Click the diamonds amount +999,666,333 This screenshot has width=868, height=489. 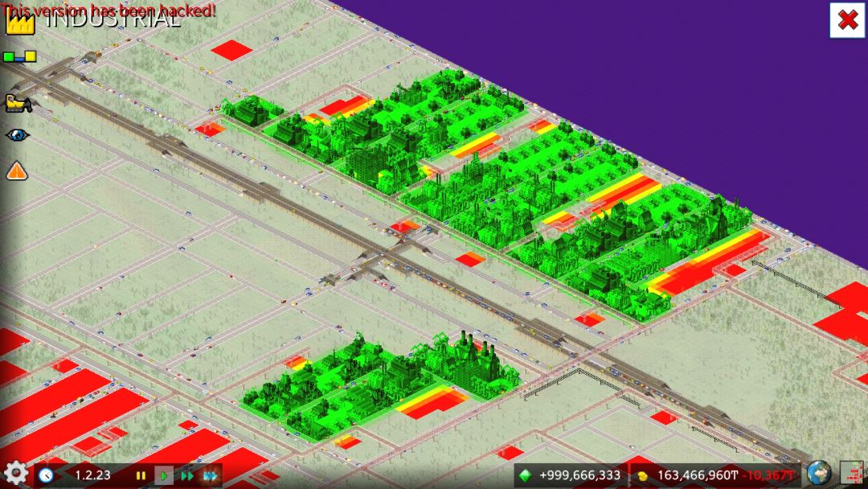[x=579, y=475]
